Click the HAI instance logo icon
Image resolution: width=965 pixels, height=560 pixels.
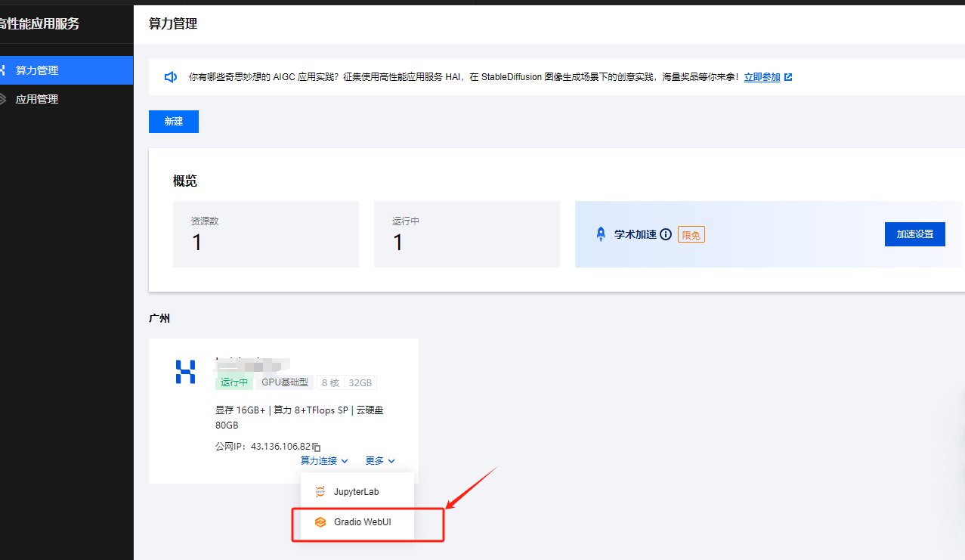click(x=186, y=371)
